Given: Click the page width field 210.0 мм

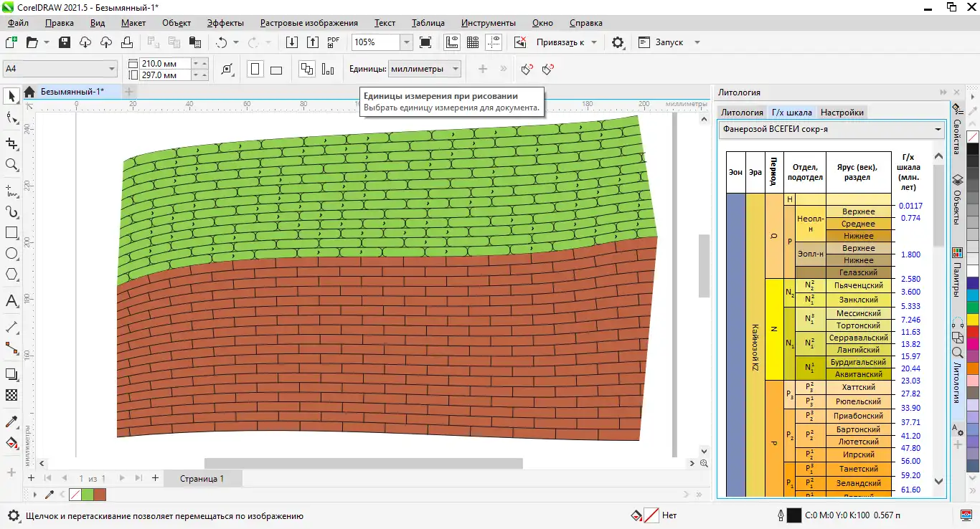Looking at the screenshot, I should 166,63.
